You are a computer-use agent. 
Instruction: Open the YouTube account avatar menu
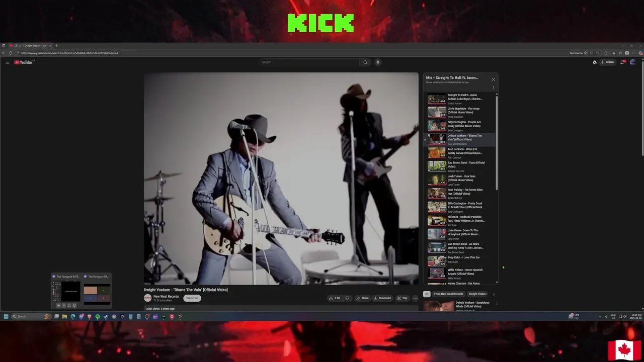(633, 62)
